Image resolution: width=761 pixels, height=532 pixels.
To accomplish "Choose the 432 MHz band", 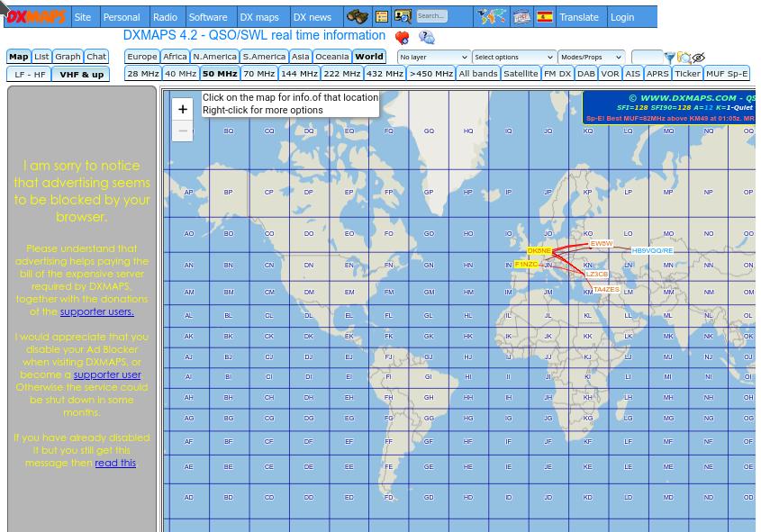I will coord(385,74).
